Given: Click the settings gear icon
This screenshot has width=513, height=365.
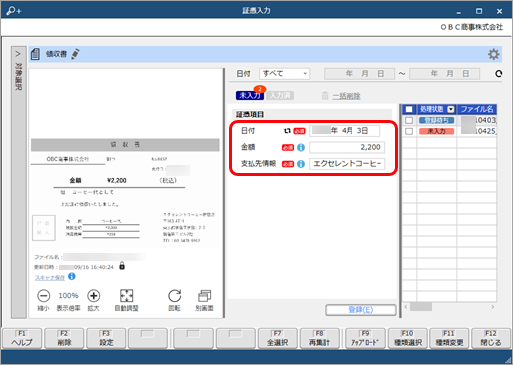Looking at the screenshot, I should [x=493, y=54].
